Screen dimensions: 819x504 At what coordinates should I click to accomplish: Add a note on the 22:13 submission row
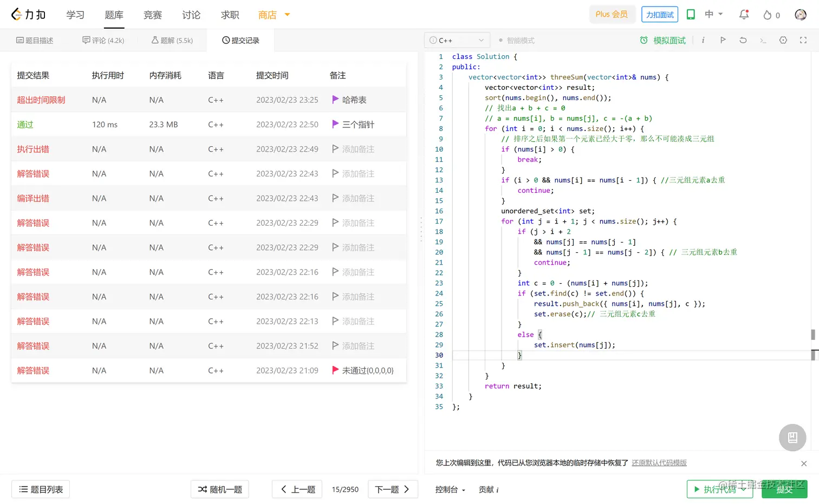353,321
